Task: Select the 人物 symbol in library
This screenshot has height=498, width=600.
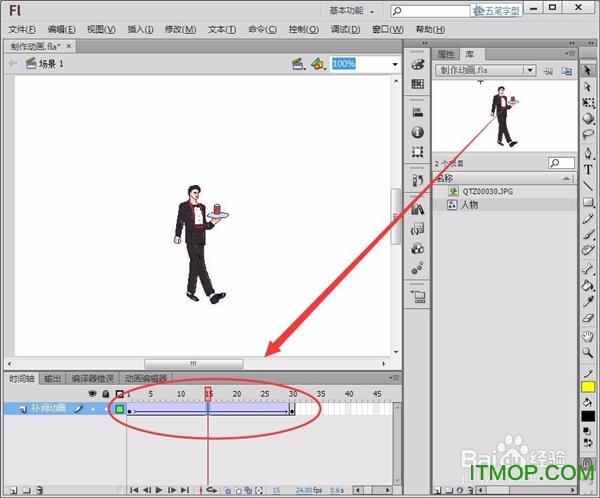Action: click(469, 204)
